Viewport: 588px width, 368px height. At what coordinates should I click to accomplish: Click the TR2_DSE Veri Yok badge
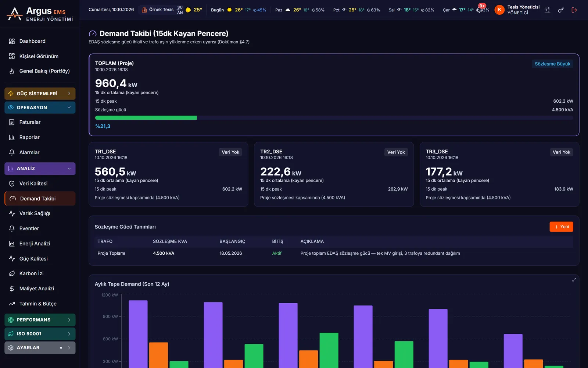396,152
